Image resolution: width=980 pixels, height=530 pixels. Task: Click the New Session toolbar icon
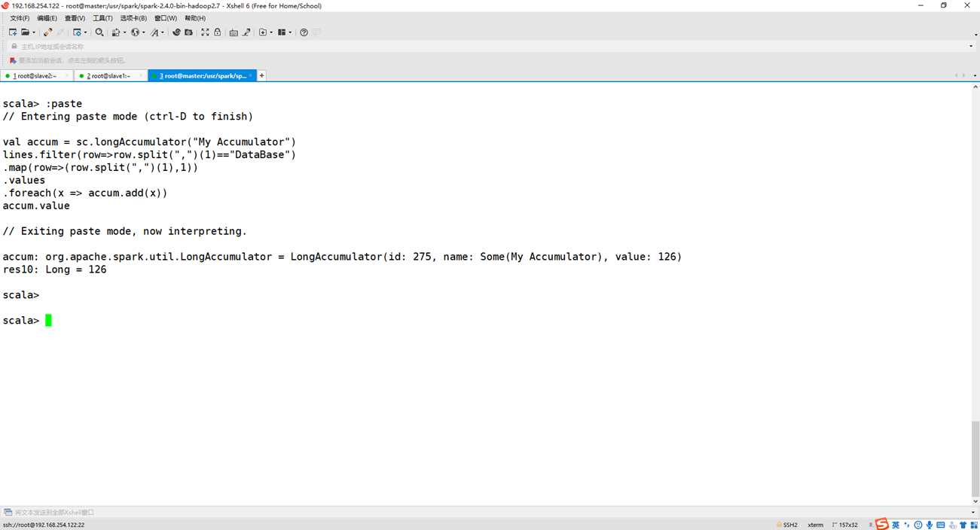[13, 32]
